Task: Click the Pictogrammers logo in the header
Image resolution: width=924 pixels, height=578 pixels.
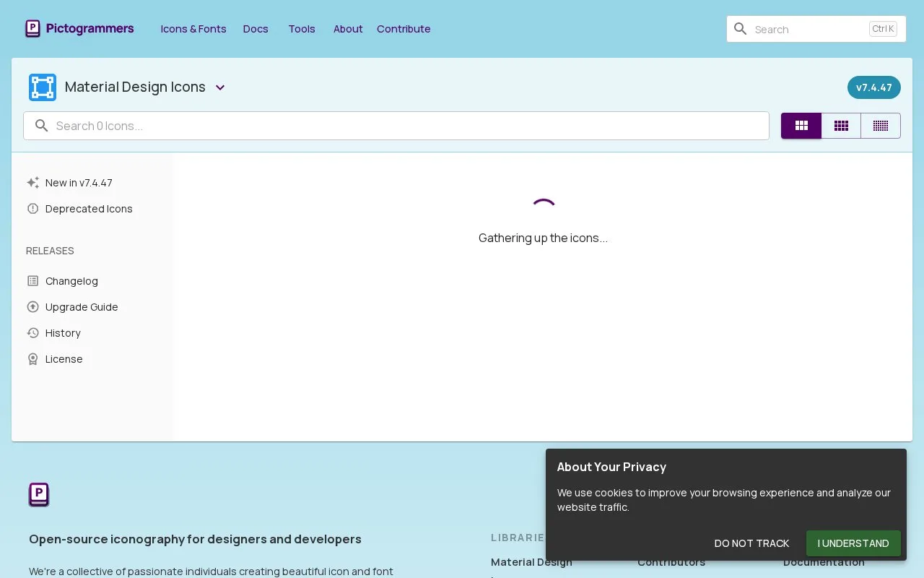Action: (x=79, y=29)
